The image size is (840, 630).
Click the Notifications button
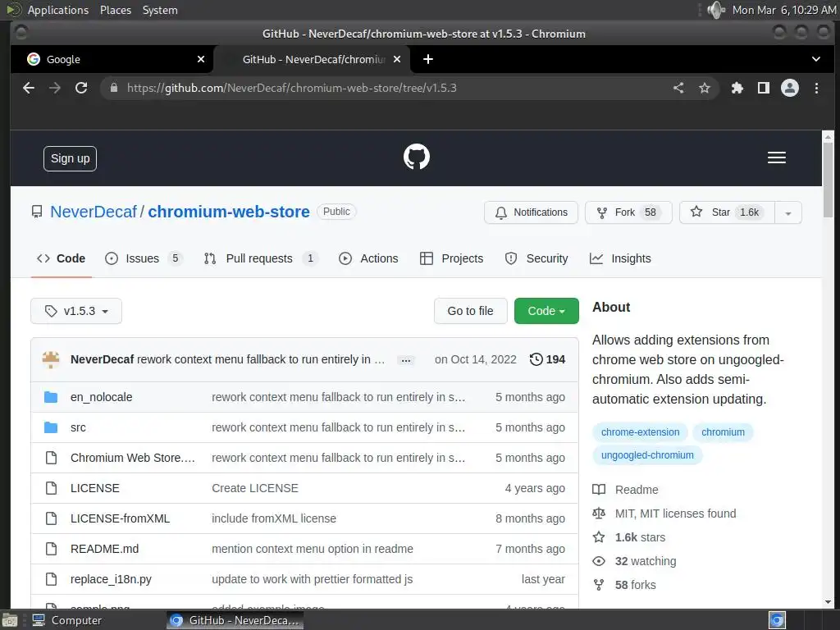point(531,212)
